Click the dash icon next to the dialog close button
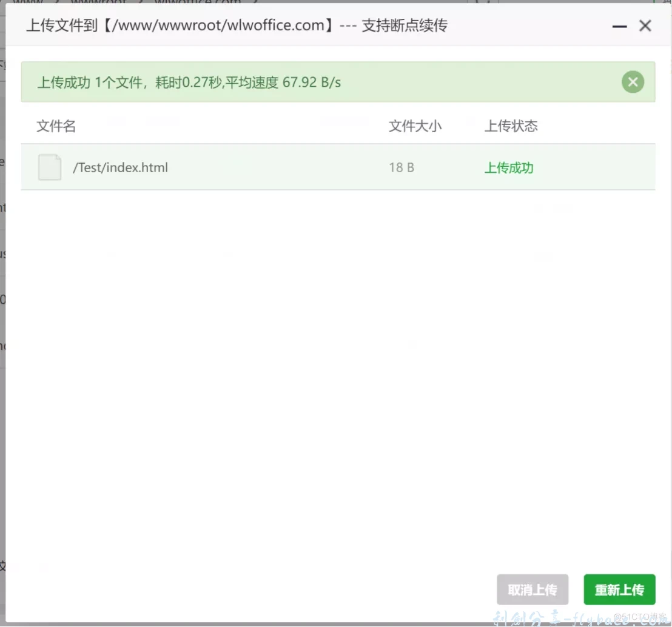 pos(619,26)
